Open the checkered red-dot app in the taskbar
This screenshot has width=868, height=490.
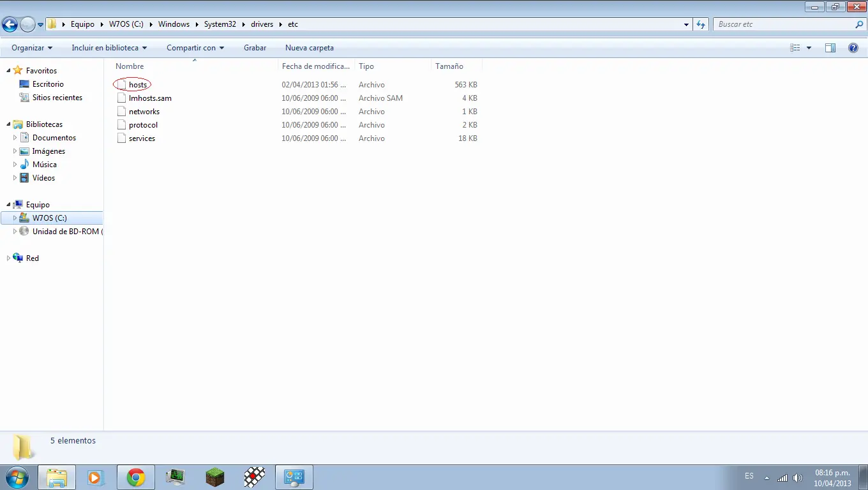[255, 477]
